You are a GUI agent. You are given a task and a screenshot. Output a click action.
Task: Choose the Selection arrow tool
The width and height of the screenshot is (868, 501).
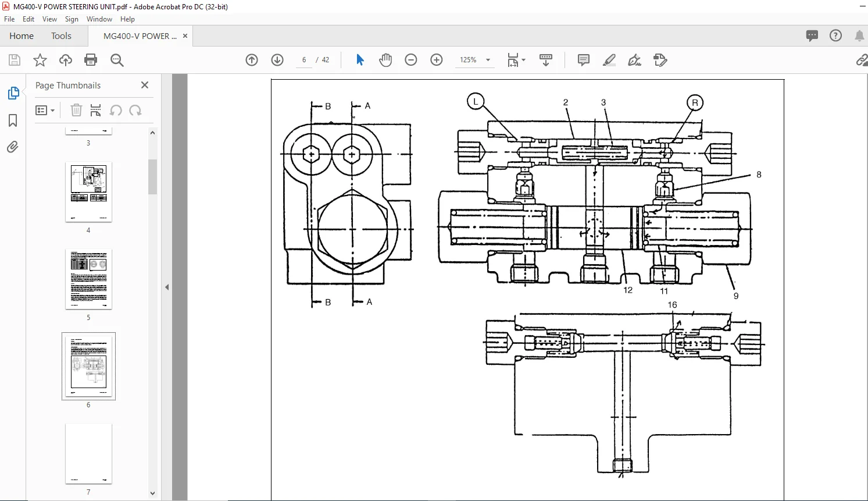[x=360, y=60]
